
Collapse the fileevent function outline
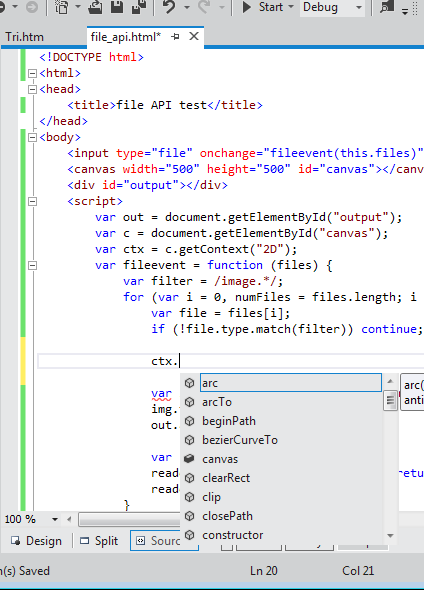(32, 265)
